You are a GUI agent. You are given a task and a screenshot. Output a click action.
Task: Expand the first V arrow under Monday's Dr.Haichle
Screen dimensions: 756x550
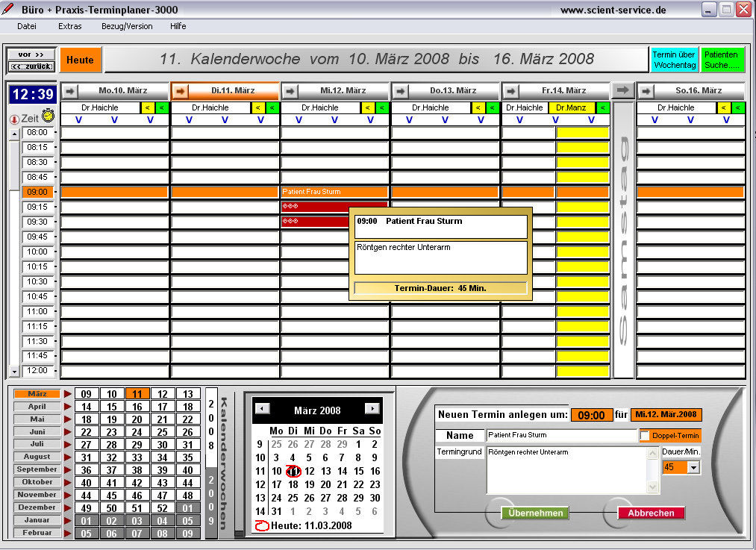tap(78, 120)
